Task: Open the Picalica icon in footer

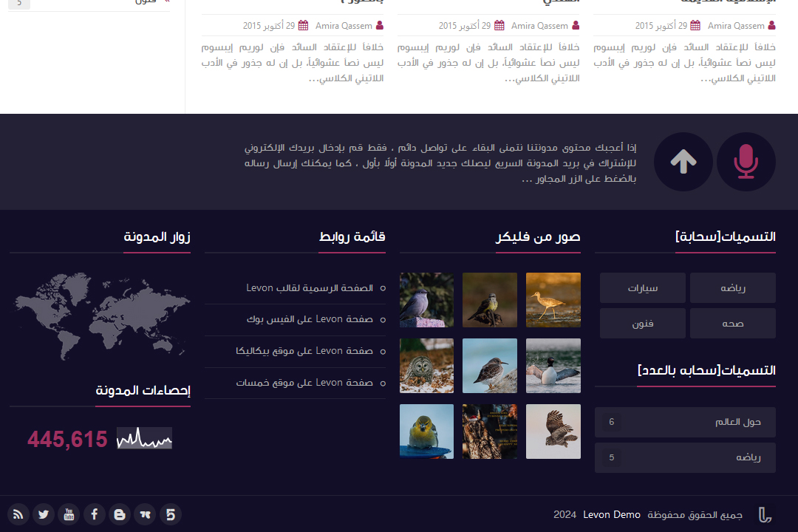Action: tap(145, 515)
